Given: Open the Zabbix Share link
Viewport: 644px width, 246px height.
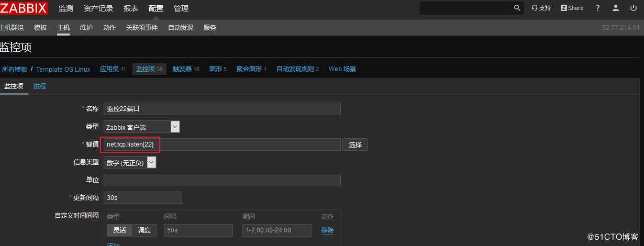Looking at the screenshot, I should tap(572, 8).
